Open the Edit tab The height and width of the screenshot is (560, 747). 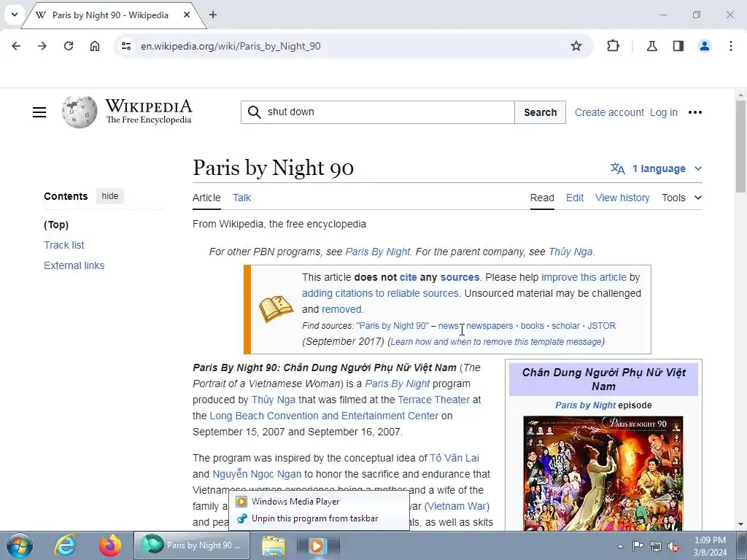pos(575,198)
